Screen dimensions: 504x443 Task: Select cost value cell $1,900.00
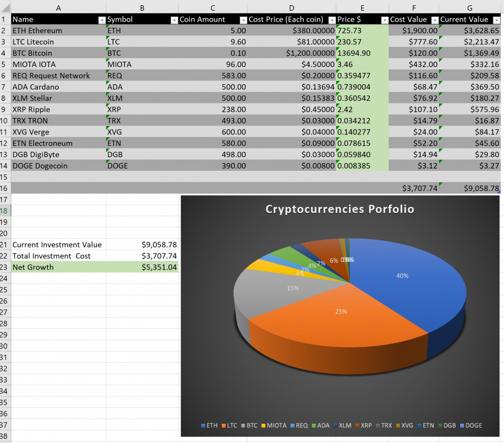[413, 31]
